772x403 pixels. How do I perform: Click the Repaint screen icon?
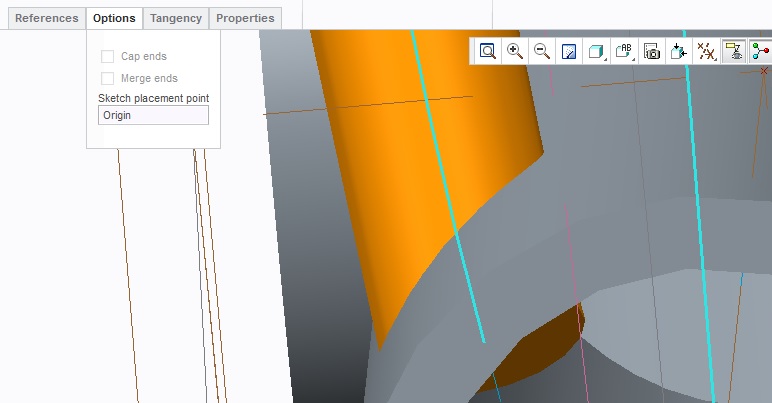click(x=569, y=51)
